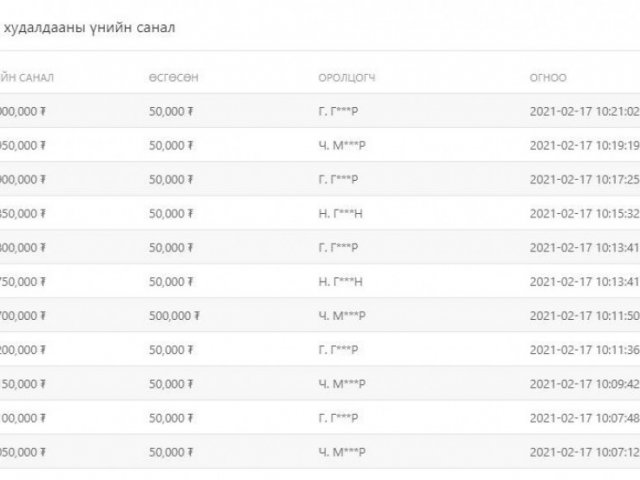Select the row dated 2021-02-17 10:21:02
The height and width of the screenshot is (480, 640).
coord(320,111)
